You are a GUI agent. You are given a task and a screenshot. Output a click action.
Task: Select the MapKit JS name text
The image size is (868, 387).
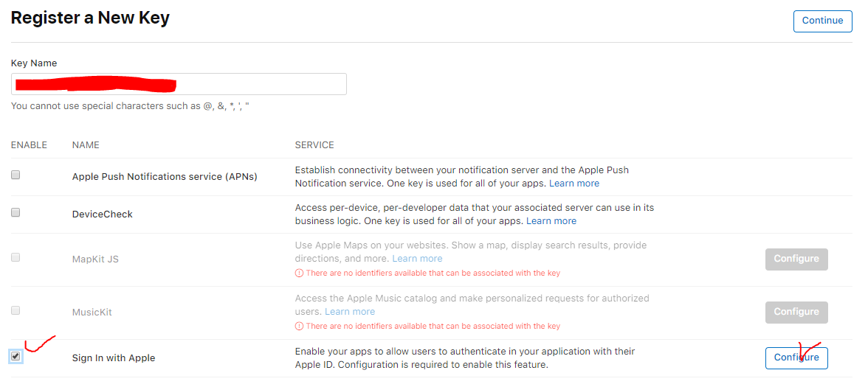pos(96,259)
